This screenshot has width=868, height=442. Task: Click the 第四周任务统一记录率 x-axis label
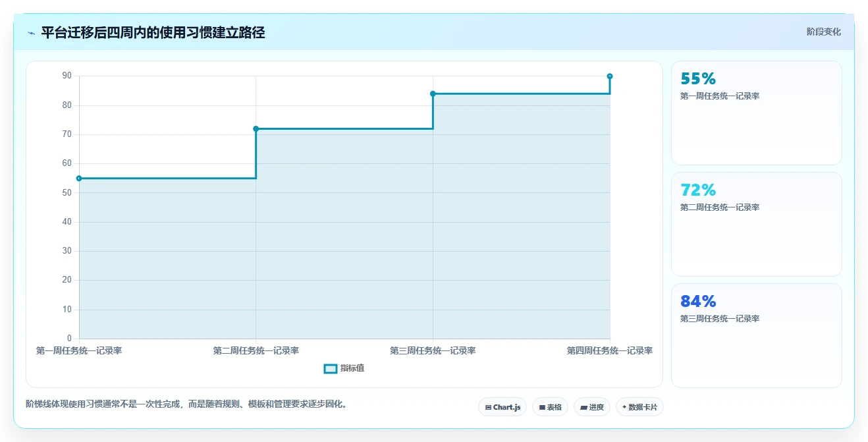(610, 351)
